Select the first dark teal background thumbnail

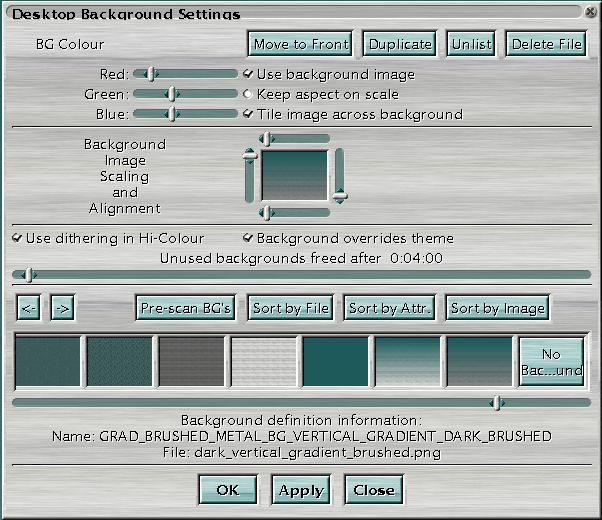click(47, 361)
